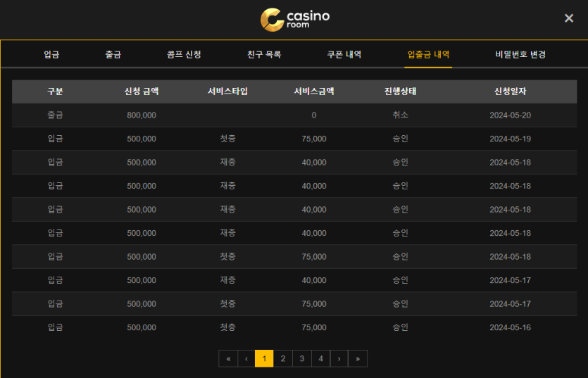Select page 1 in pagination
Screen dimensions: 588x378
pos(264,358)
